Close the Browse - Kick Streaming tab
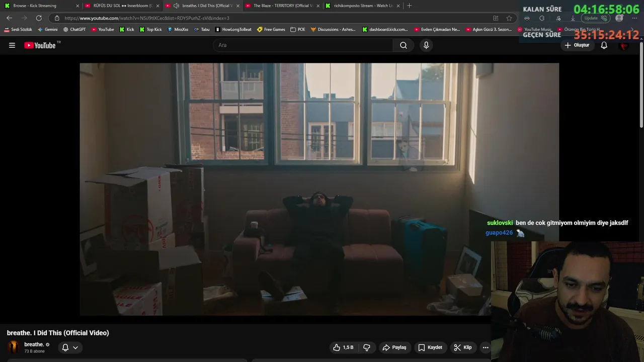Viewport: 644px width, 362px height. point(77,6)
